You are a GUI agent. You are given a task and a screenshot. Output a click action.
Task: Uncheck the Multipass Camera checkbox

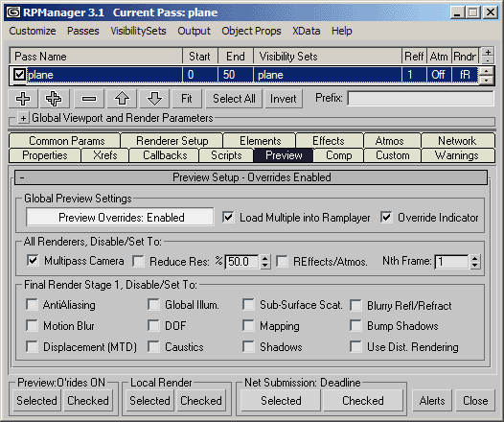point(33,261)
